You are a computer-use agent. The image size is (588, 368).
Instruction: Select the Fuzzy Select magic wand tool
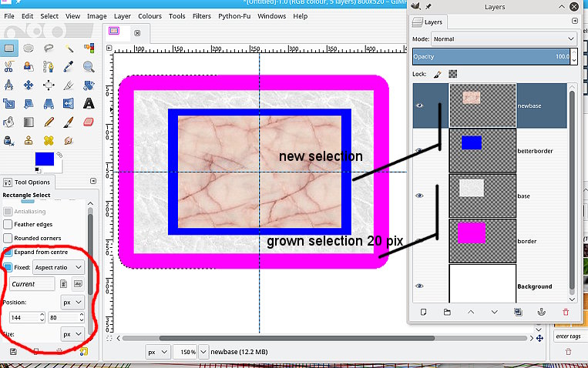click(69, 48)
